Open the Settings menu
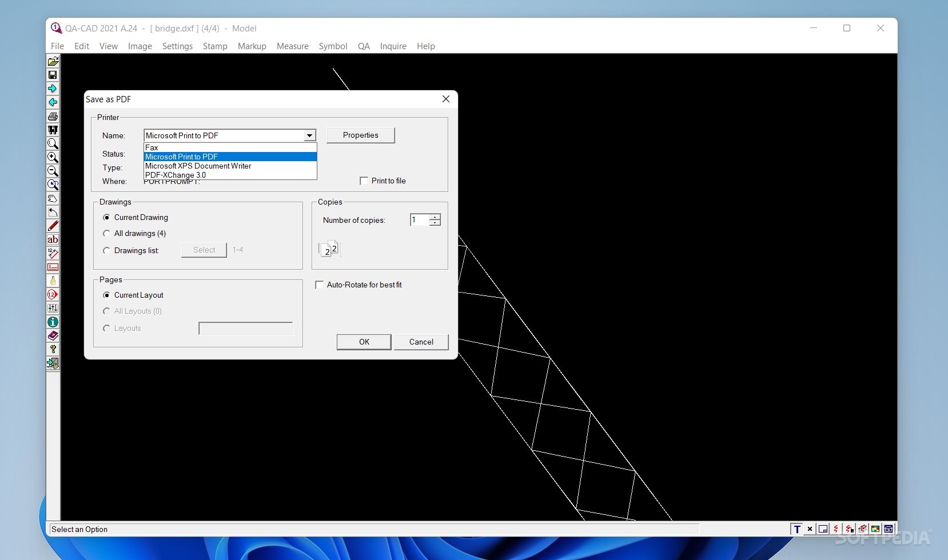Image resolution: width=948 pixels, height=560 pixels. (x=177, y=46)
